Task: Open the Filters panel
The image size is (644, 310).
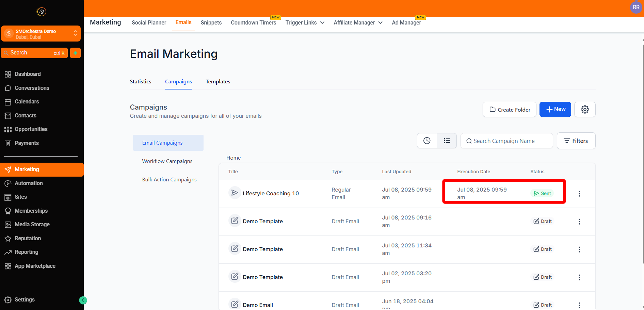Action: [576, 141]
